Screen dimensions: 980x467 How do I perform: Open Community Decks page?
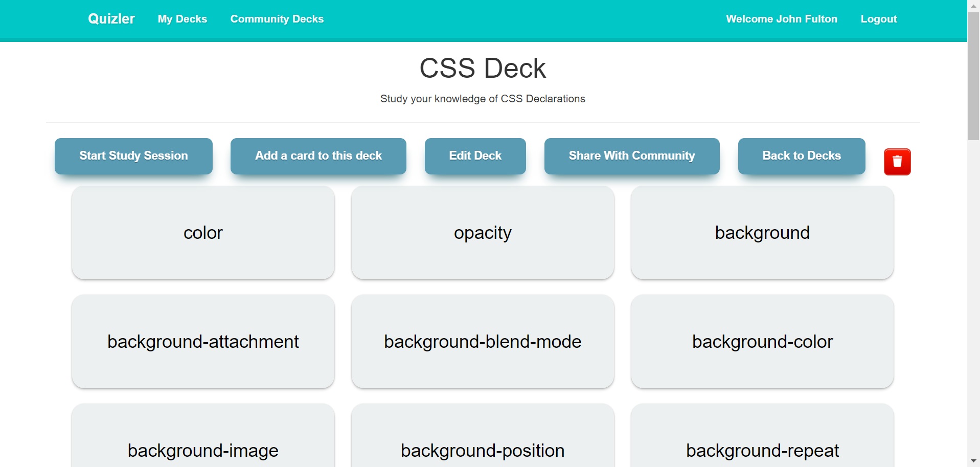point(277,19)
